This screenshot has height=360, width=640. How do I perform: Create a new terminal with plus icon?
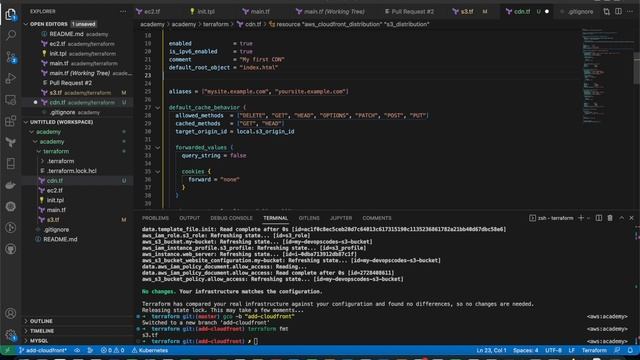click(x=581, y=218)
